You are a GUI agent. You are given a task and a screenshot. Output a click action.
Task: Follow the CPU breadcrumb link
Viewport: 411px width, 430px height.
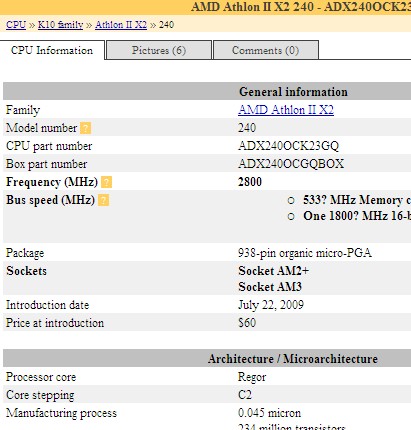16,25
